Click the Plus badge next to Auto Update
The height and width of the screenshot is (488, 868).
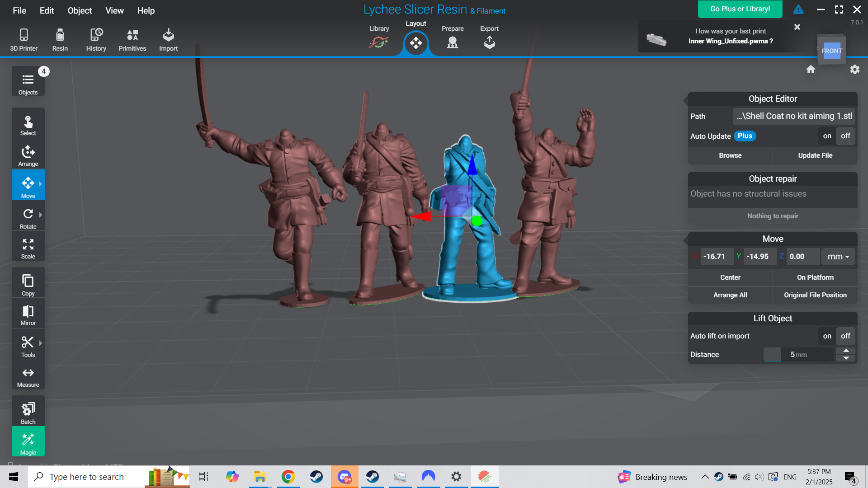[745, 136]
